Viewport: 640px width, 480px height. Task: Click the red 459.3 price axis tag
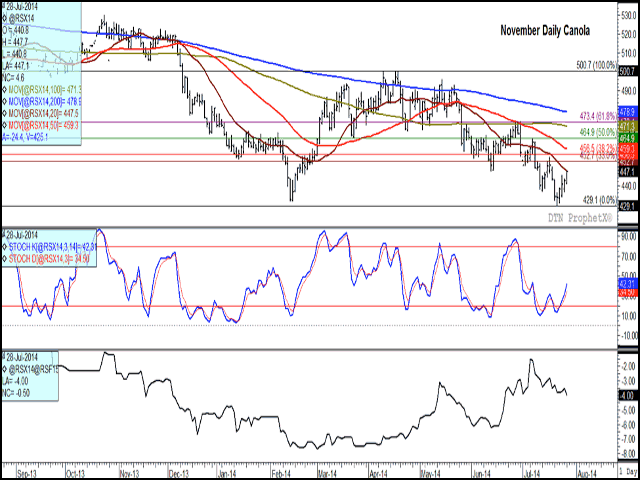pyautogui.click(x=629, y=149)
